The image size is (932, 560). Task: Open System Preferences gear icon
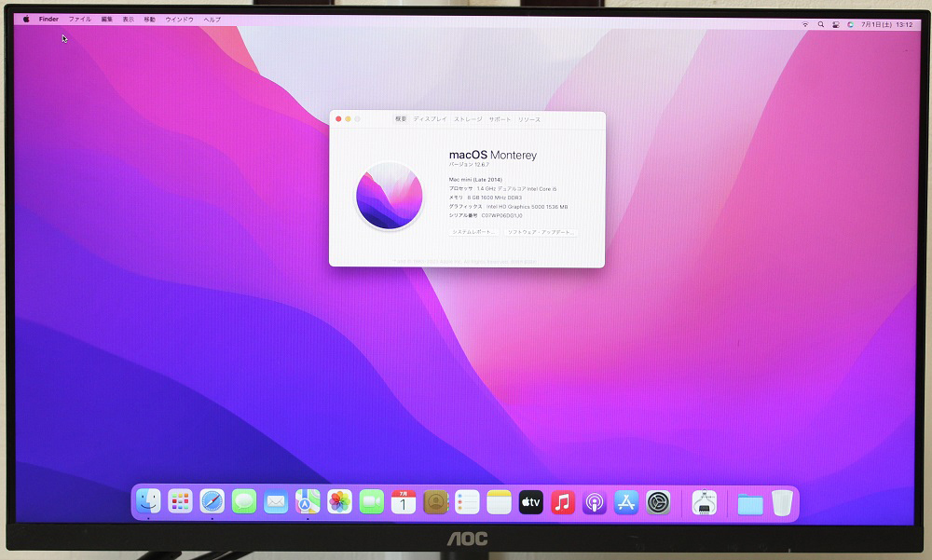[658, 502]
